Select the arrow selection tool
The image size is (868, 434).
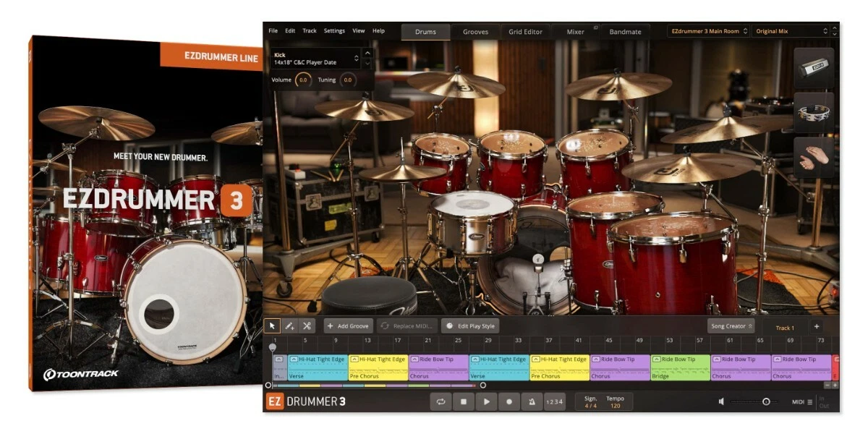pyautogui.click(x=273, y=326)
